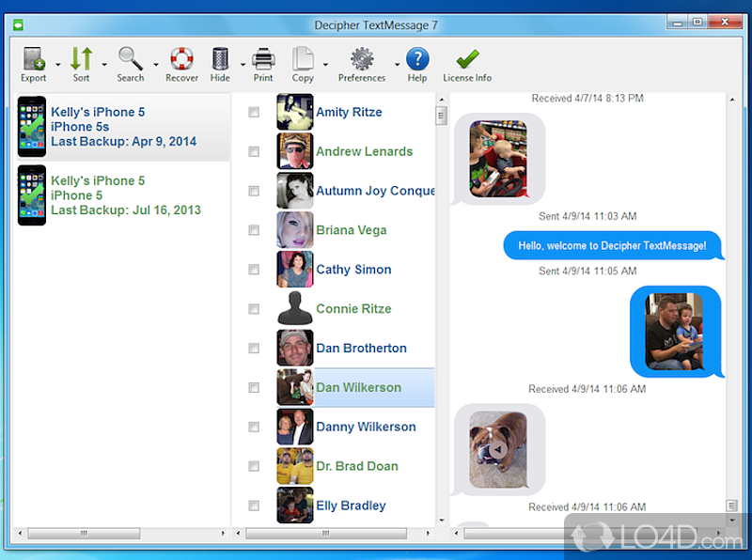Click the bulldog video thumbnail message
Screen dimensions: 752x560
click(x=497, y=449)
